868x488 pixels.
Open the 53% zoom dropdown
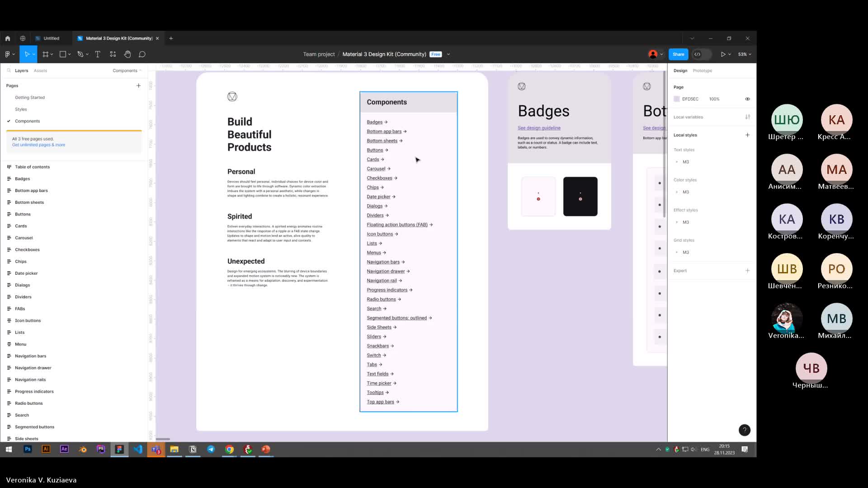(x=745, y=54)
